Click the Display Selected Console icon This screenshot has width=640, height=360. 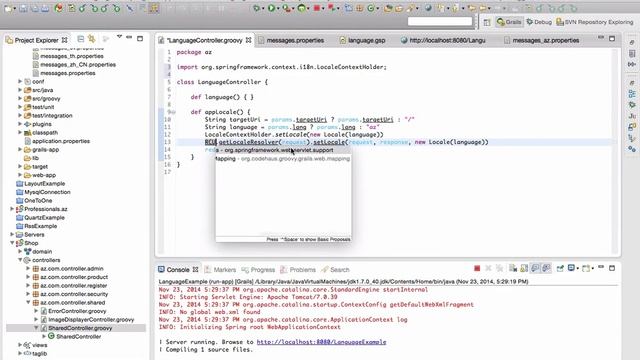pyautogui.click(x=571, y=268)
